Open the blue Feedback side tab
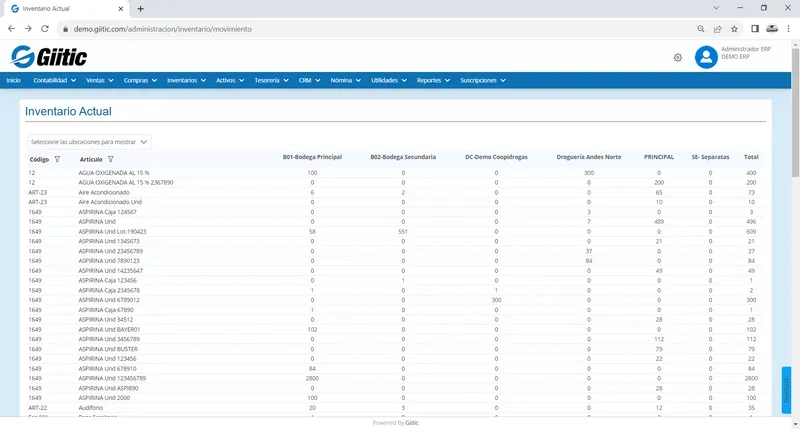 coord(786,390)
